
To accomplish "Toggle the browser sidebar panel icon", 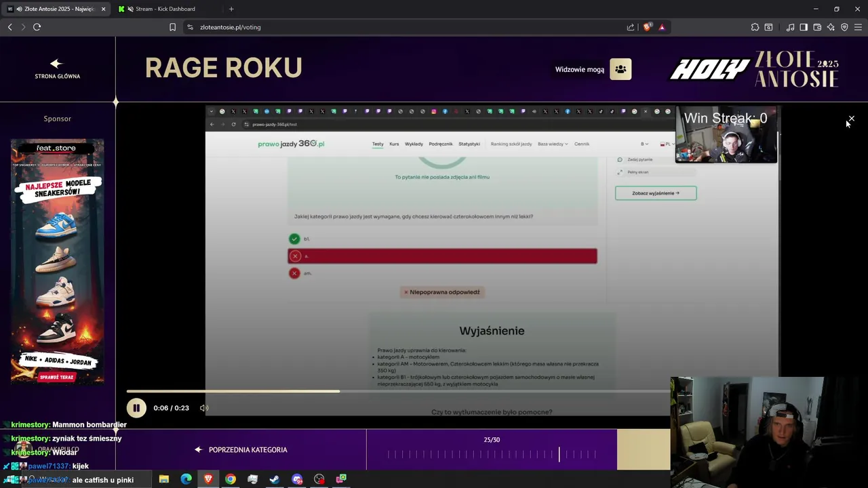I will coord(804,27).
